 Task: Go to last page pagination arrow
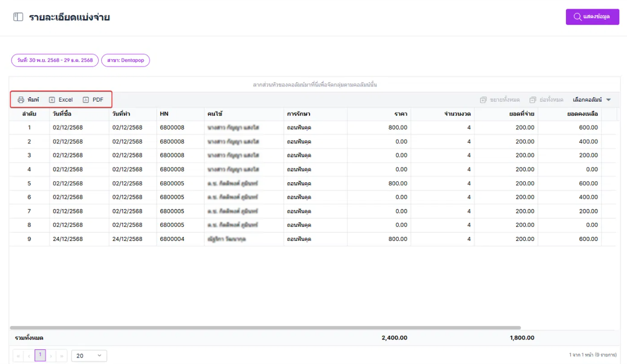tap(62, 356)
